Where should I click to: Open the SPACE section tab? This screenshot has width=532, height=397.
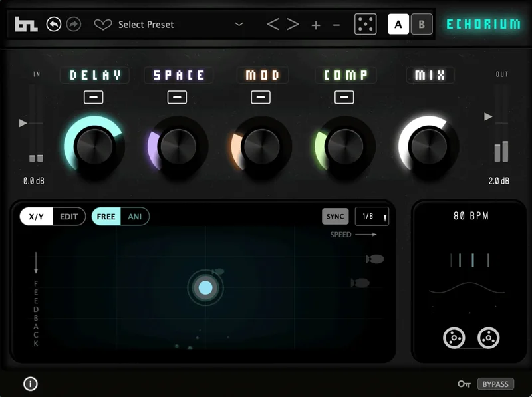(179, 75)
